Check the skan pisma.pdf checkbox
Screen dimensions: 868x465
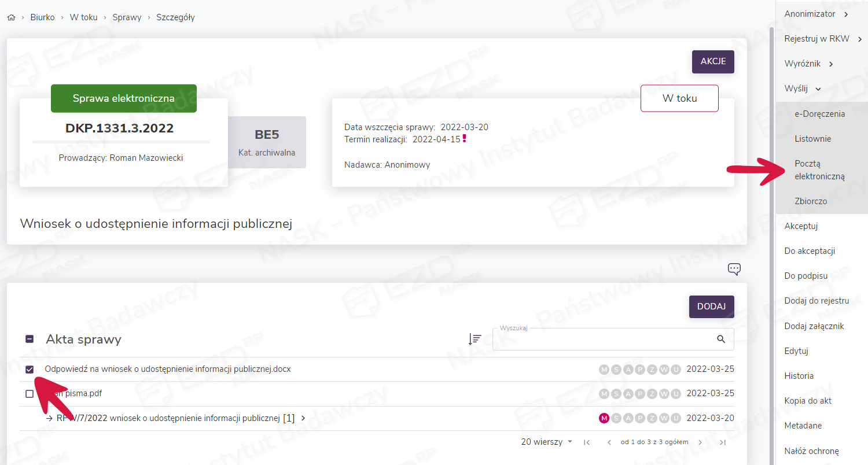pyautogui.click(x=30, y=394)
